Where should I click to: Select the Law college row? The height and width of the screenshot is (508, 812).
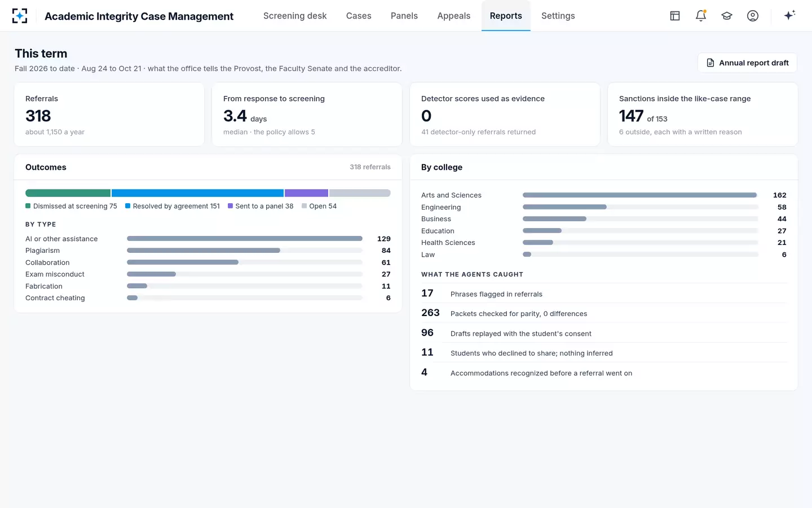tap(604, 255)
